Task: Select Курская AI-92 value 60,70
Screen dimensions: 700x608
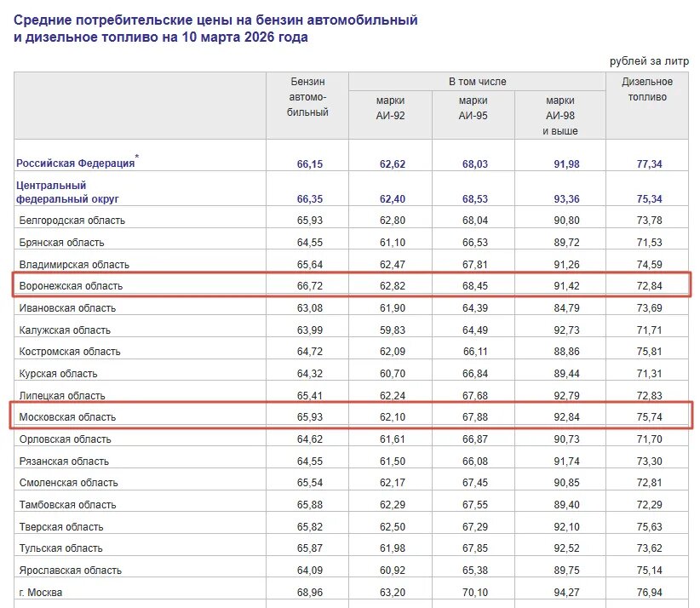Action: coord(393,374)
